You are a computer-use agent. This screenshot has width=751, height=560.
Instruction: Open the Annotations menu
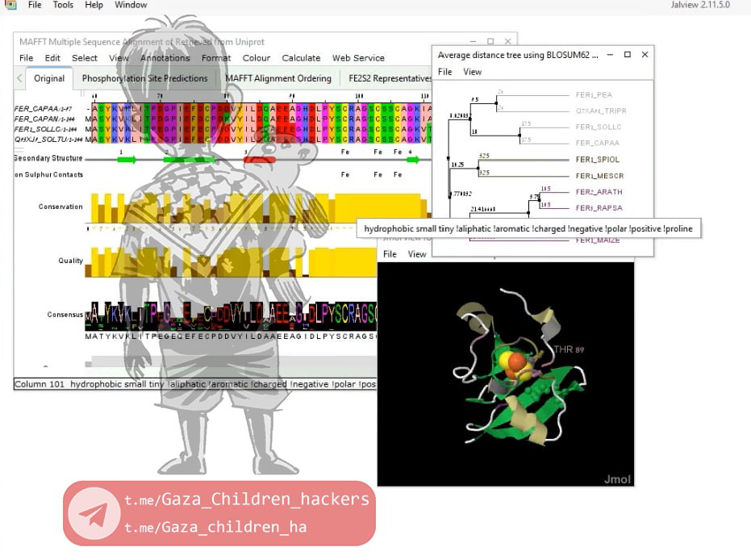(x=165, y=58)
